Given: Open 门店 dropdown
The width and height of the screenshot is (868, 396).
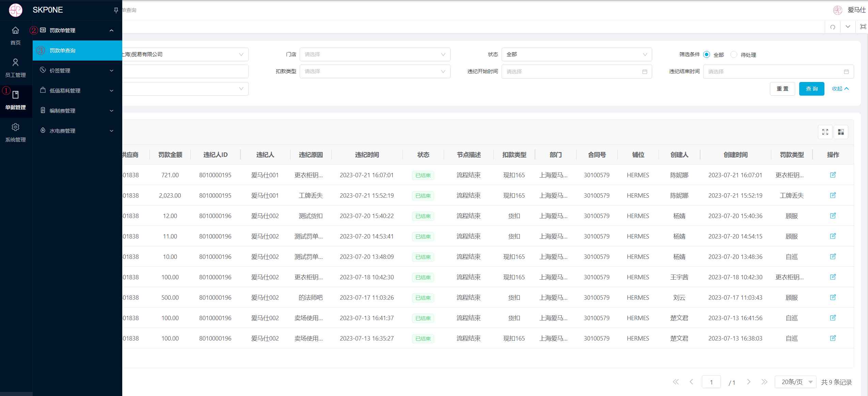Looking at the screenshot, I should tap(375, 54).
